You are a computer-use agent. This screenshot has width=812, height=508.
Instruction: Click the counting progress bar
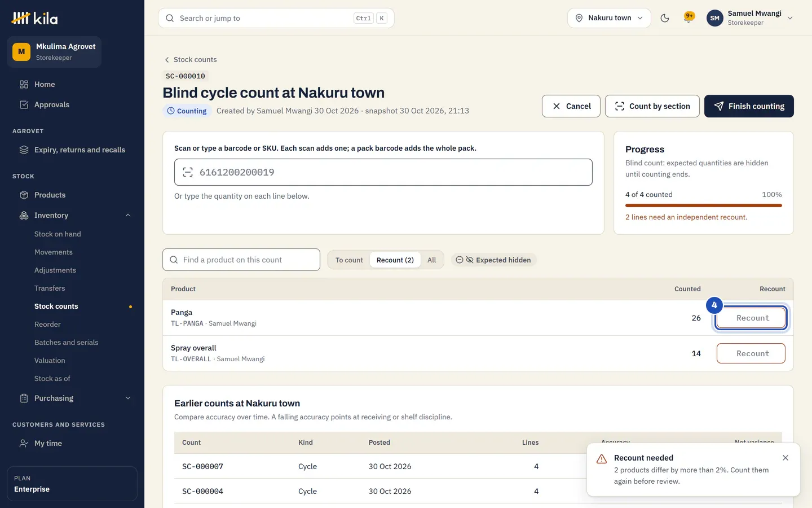click(704, 205)
